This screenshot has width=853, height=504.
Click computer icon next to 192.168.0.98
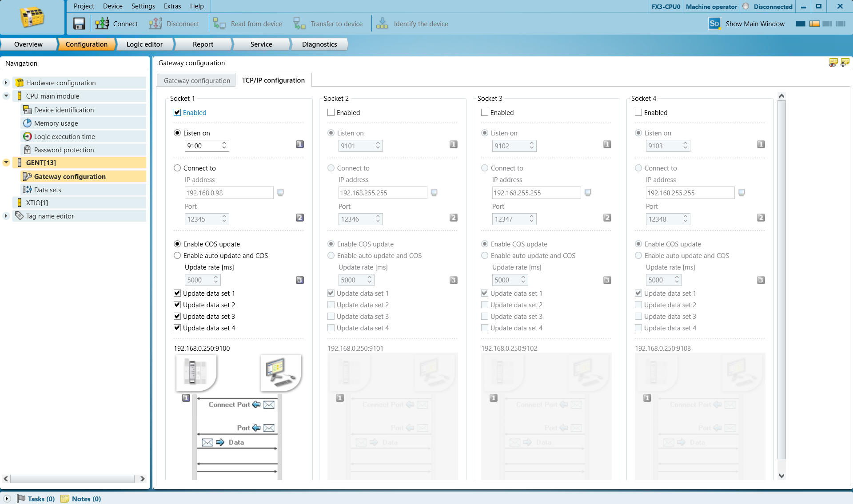pos(280,192)
